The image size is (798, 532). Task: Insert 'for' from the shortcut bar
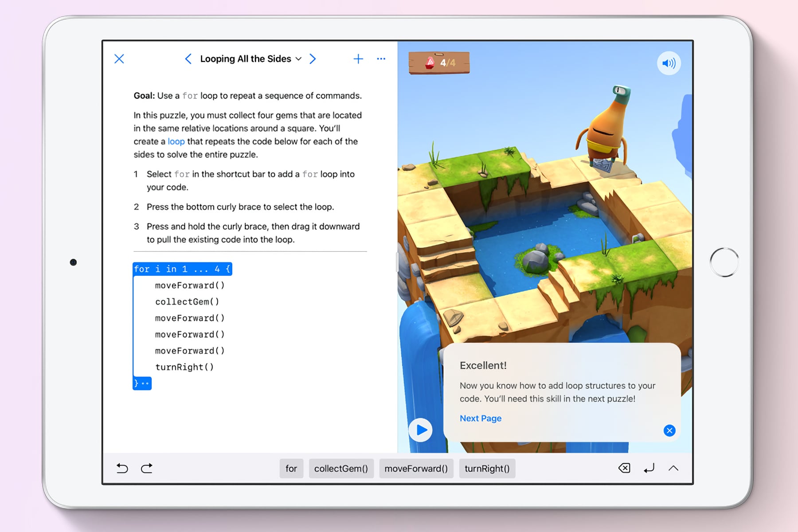(x=291, y=469)
